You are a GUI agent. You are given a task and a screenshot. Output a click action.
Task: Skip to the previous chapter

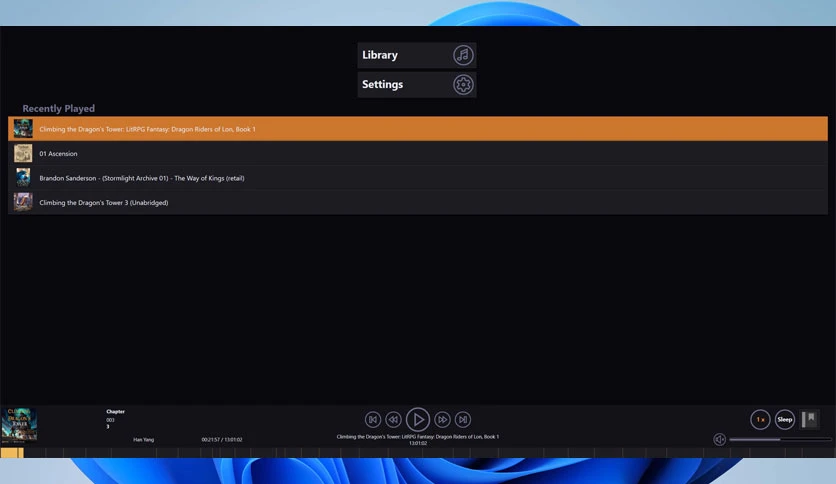[x=373, y=420]
